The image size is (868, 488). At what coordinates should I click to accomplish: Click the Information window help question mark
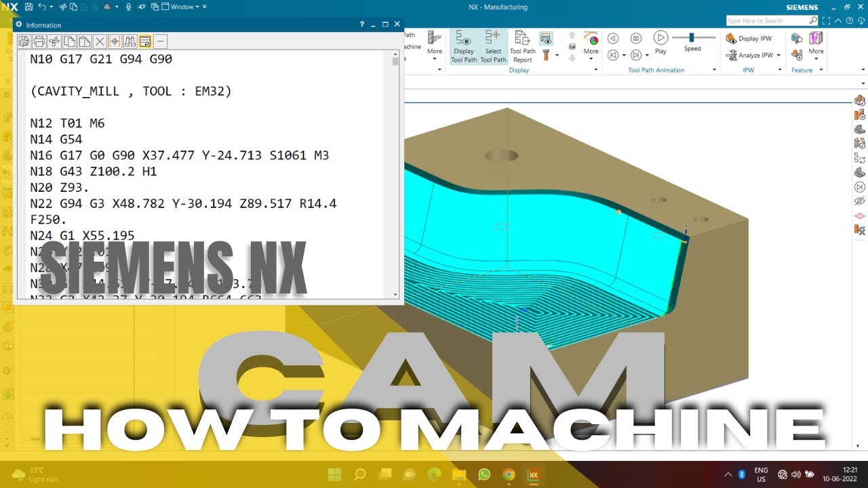[362, 24]
